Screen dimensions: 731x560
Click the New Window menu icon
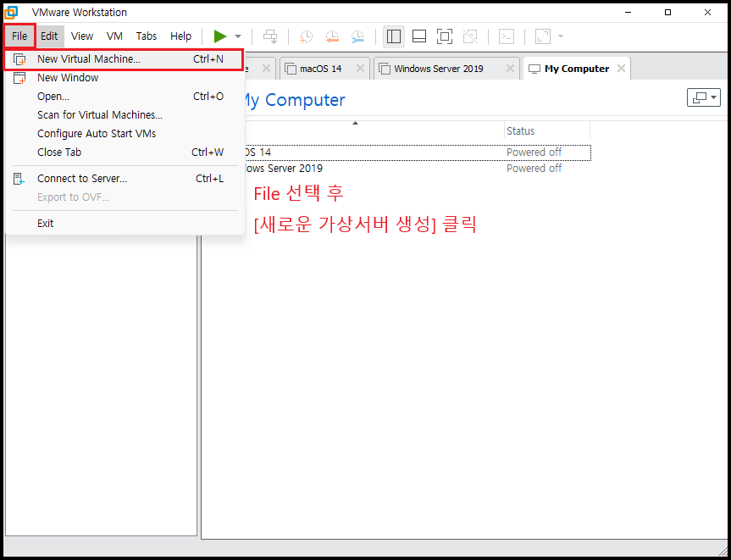pos(19,78)
